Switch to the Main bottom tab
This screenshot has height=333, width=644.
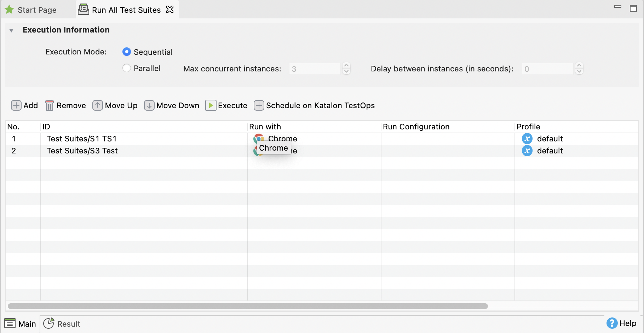(x=21, y=324)
